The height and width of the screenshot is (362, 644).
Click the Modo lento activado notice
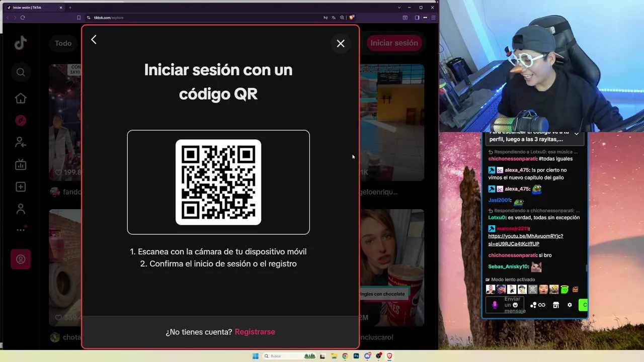pyautogui.click(x=510, y=280)
